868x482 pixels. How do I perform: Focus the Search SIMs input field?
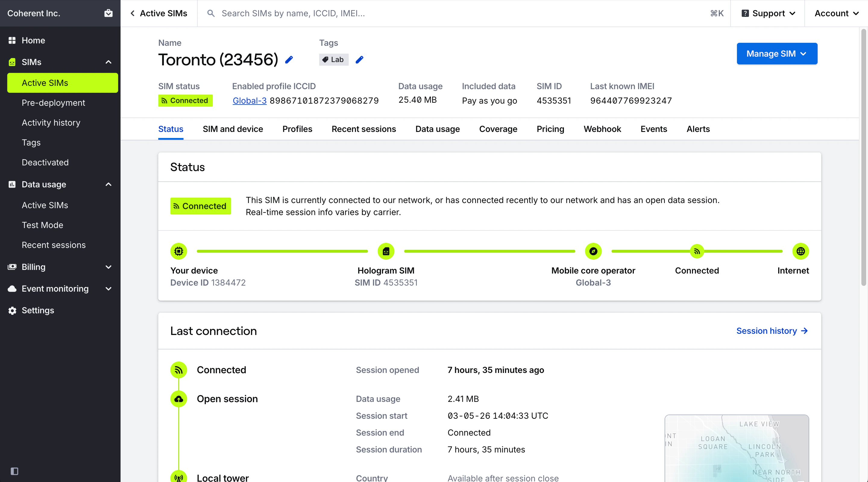463,13
